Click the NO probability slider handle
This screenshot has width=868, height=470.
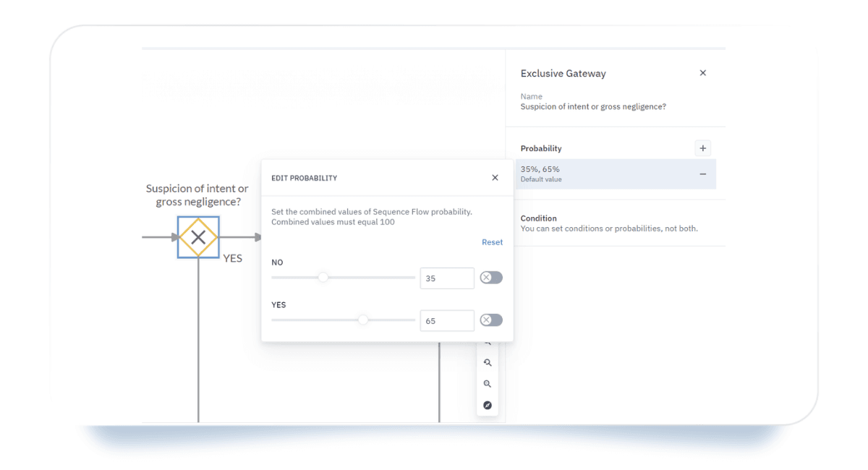pyautogui.click(x=323, y=278)
